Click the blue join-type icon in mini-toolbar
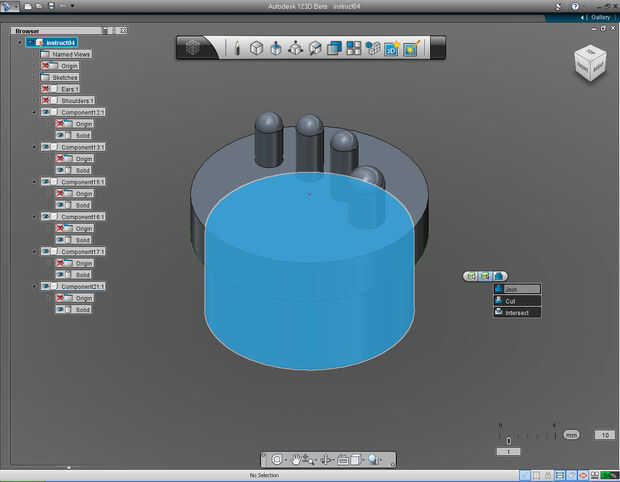This screenshot has width=620, height=482. click(499, 276)
